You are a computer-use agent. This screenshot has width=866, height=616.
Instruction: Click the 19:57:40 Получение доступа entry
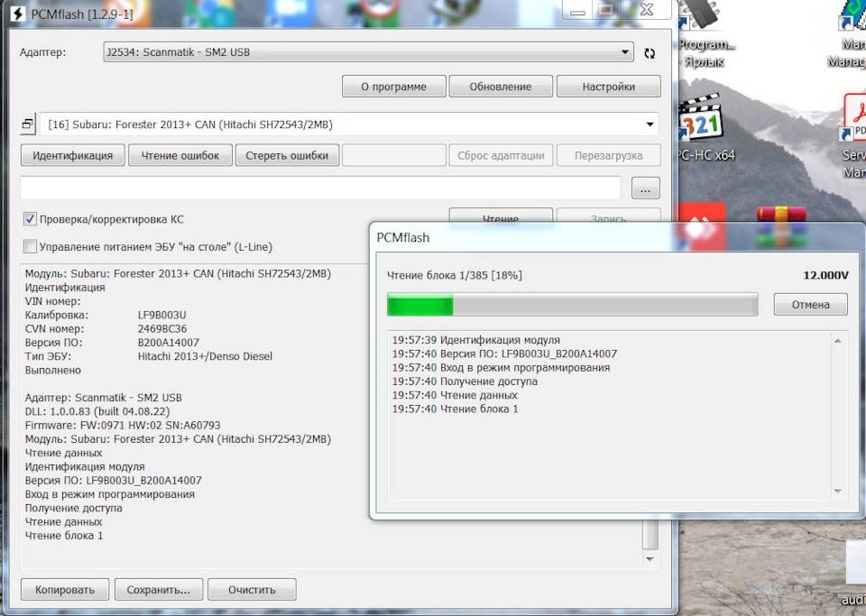[x=465, y=382]
